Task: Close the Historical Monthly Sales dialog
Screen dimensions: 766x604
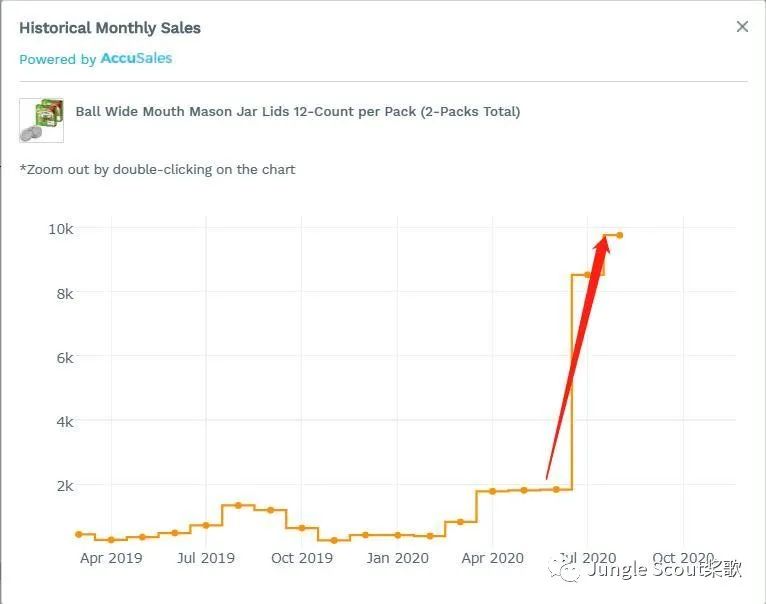Action: 742,27
